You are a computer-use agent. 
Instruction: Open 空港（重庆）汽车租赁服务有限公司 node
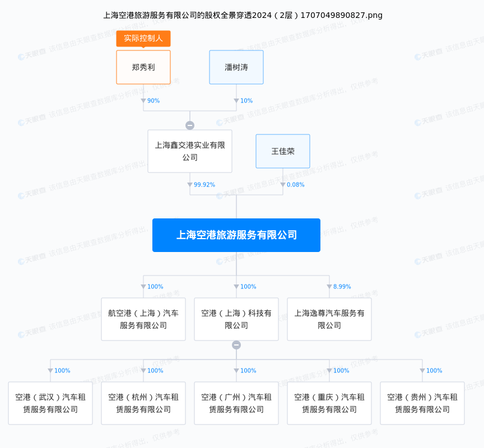coord(329,403)
